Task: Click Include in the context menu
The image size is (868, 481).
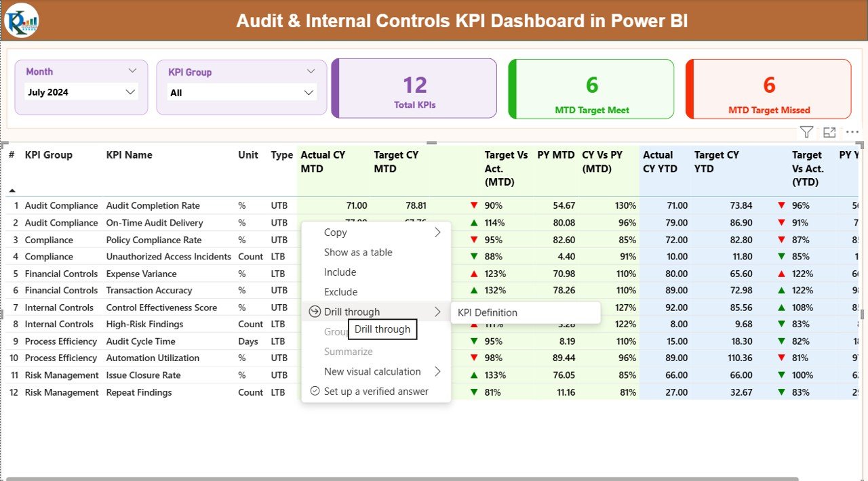Action: 340,272
